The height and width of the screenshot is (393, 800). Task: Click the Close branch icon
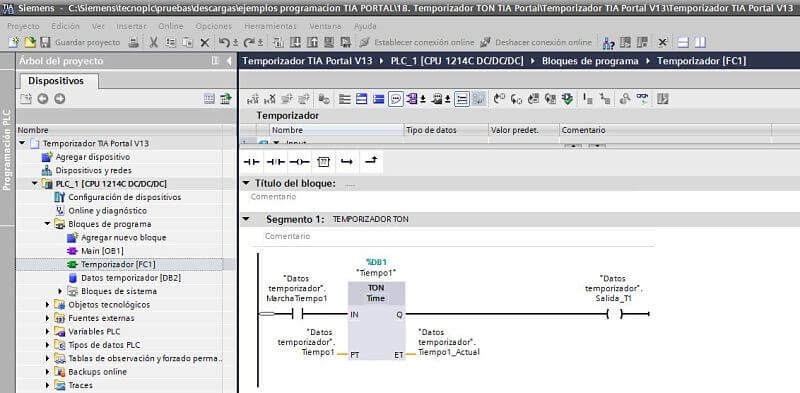tap(371, 162)
